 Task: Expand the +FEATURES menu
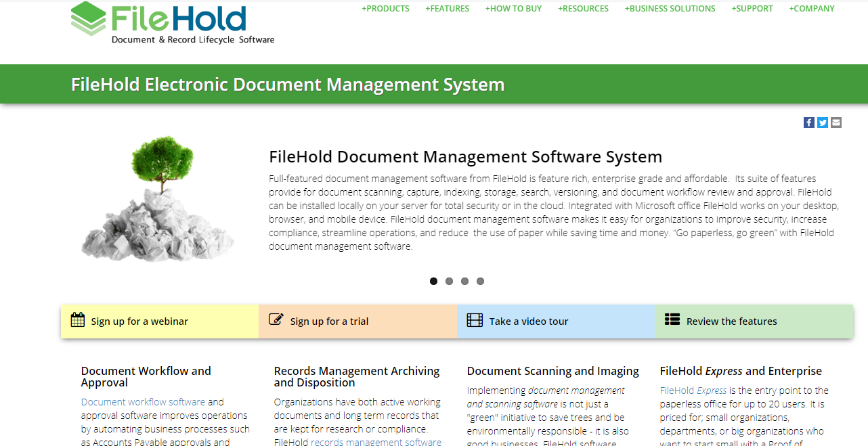[448, 9]
